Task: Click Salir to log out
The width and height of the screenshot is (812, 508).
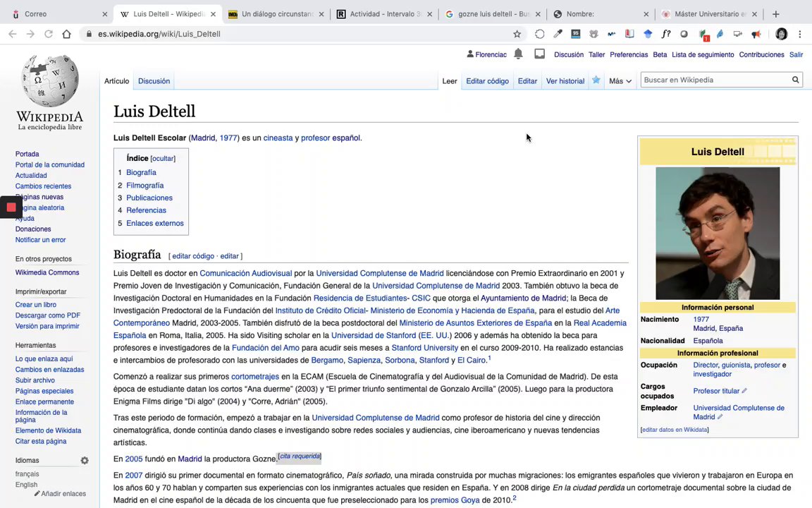Action: click(x=796, y=54)
